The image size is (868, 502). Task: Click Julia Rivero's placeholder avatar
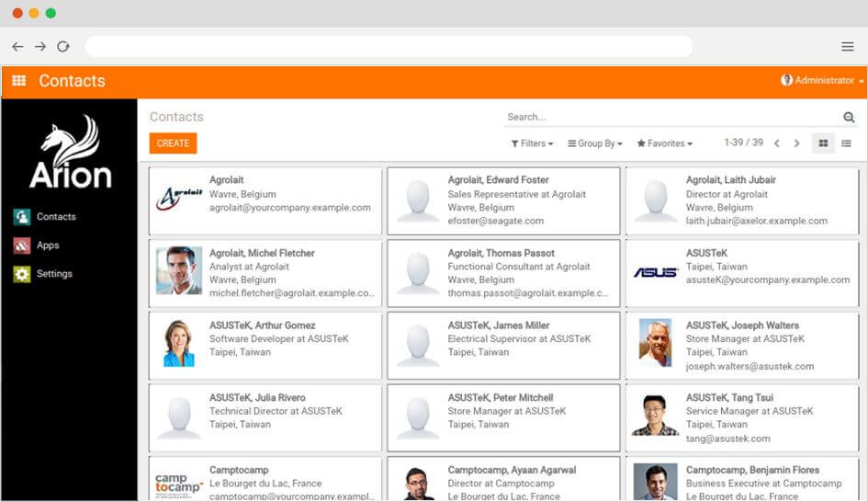tap(179, 417)
